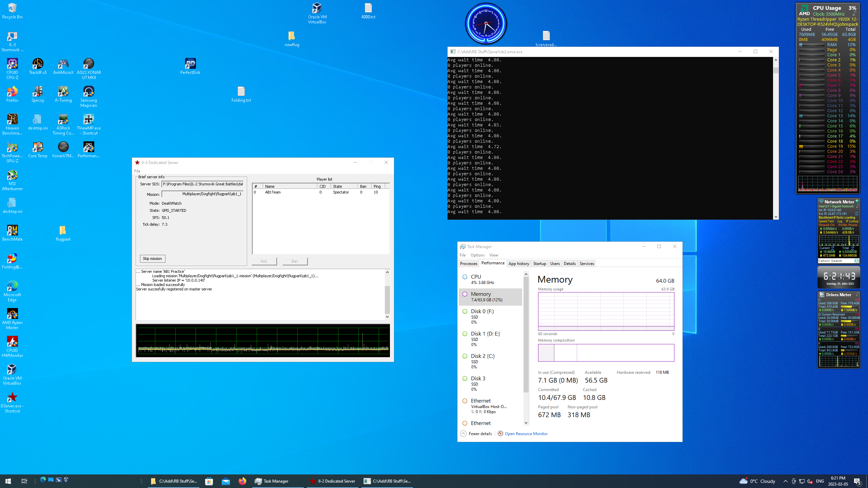The width and height of the screenshot is (868, 488).
Task: Click Mission path field
Action: pos(202,194)
